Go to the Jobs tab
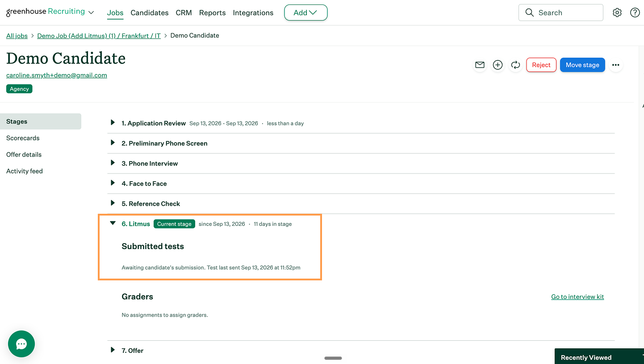 115,13
